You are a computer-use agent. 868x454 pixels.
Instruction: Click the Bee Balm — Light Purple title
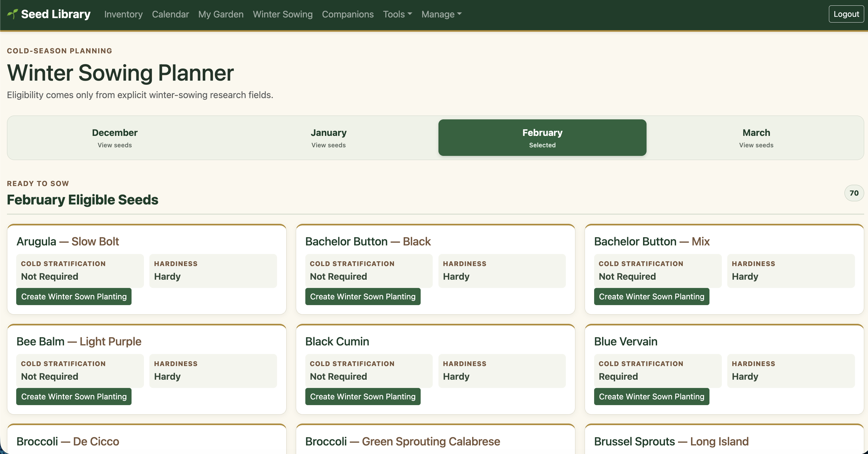(79, 342)
